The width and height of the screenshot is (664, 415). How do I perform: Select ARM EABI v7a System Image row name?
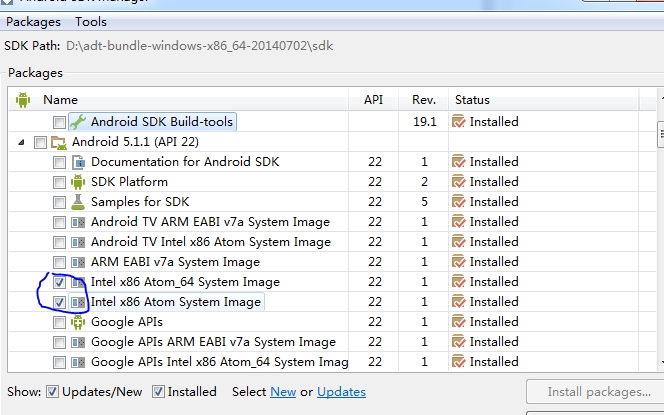click(175, 262)
